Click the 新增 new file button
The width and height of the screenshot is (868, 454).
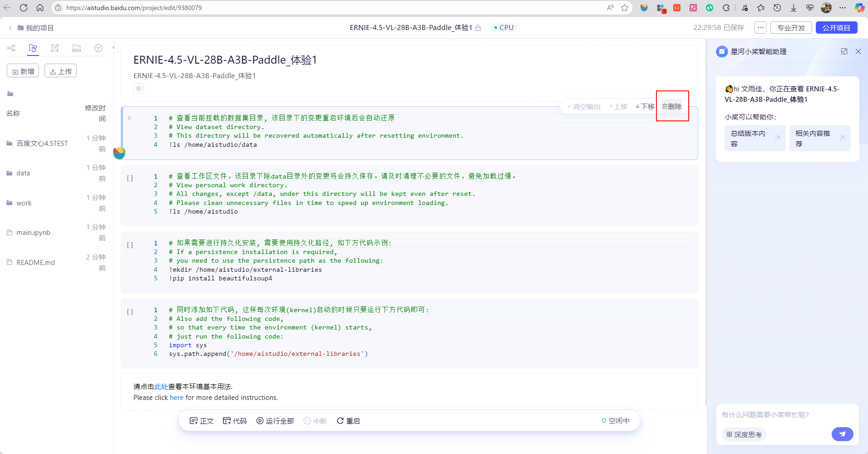23,71
